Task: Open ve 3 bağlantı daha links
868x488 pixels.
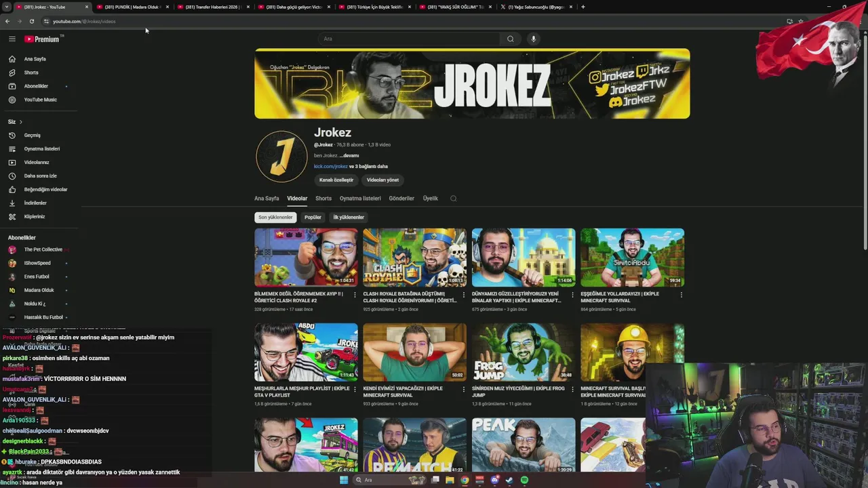Action: [x=368, y=167]
